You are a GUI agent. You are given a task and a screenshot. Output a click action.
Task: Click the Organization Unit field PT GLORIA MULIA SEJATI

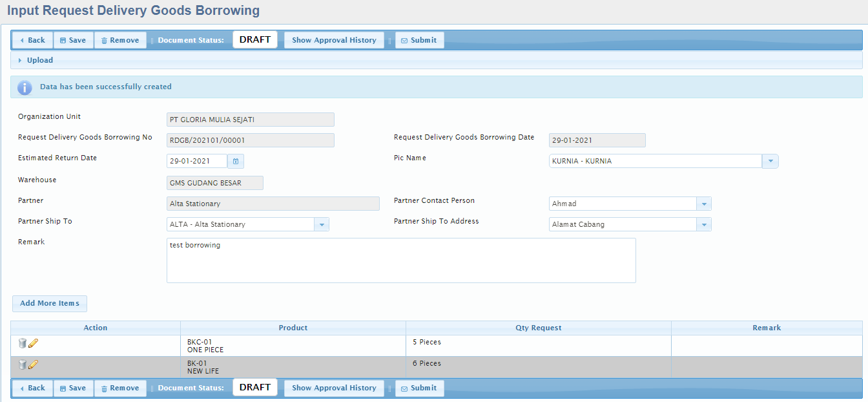coord(251,120)
